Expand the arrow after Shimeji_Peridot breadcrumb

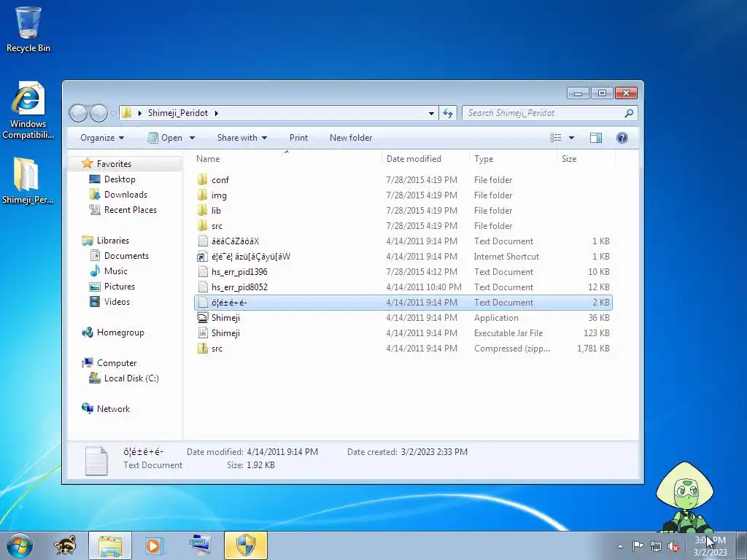[216, 113]
